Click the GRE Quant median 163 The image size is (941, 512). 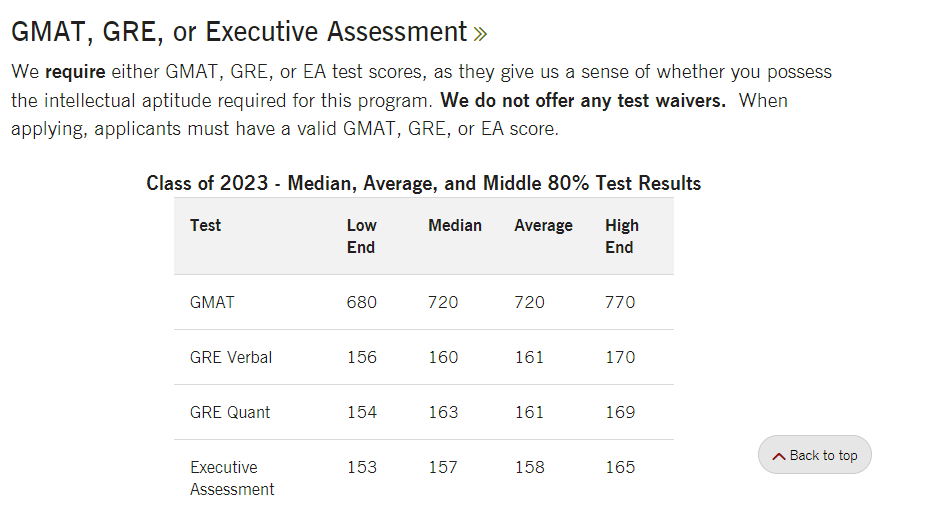(x=443, y=412)
